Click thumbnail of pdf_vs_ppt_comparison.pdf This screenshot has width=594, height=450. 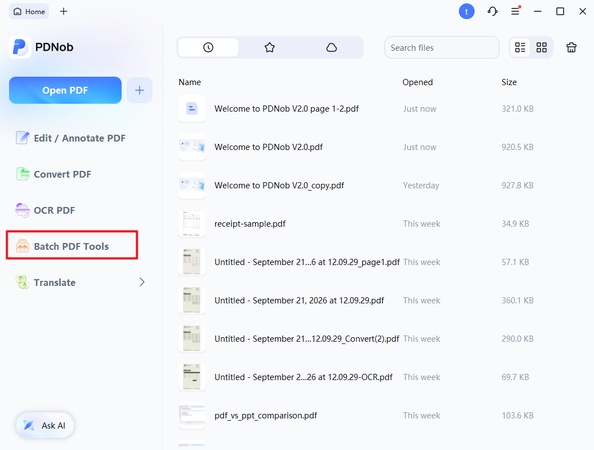click(192, 415)
